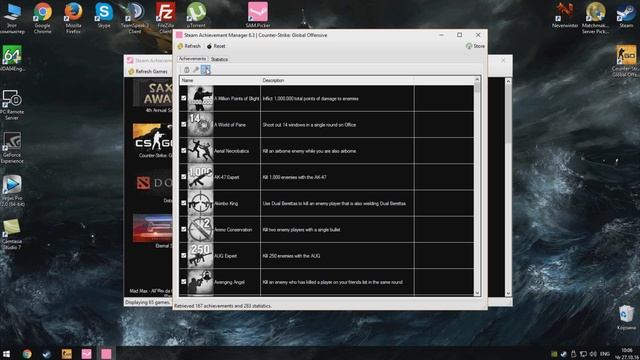
Task: Uncheck Aerial Necrobatics achievement
Action: pyautogui.click(x=184, y=151)
